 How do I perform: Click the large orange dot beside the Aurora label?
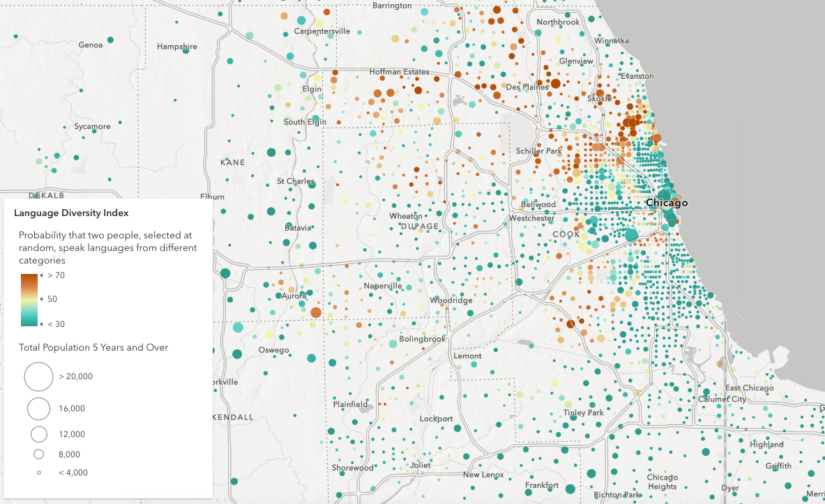click(x=316, y=312)
